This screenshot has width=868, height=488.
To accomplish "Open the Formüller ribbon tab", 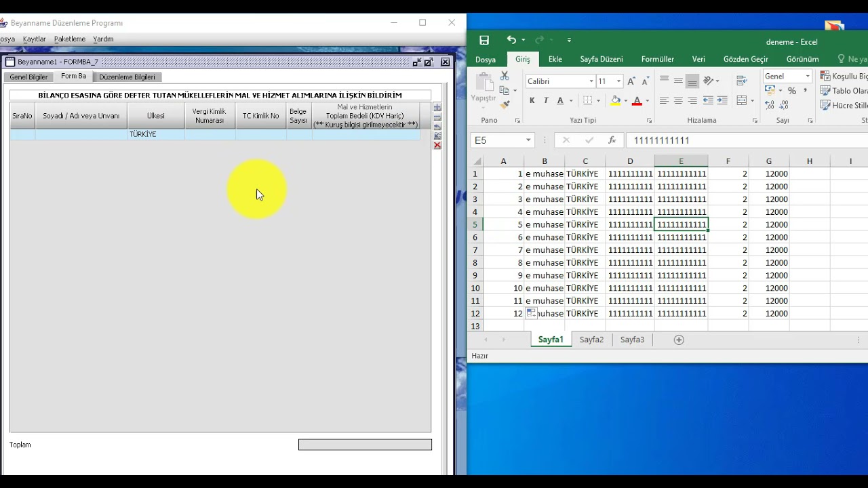I will (x=658, y=60).
